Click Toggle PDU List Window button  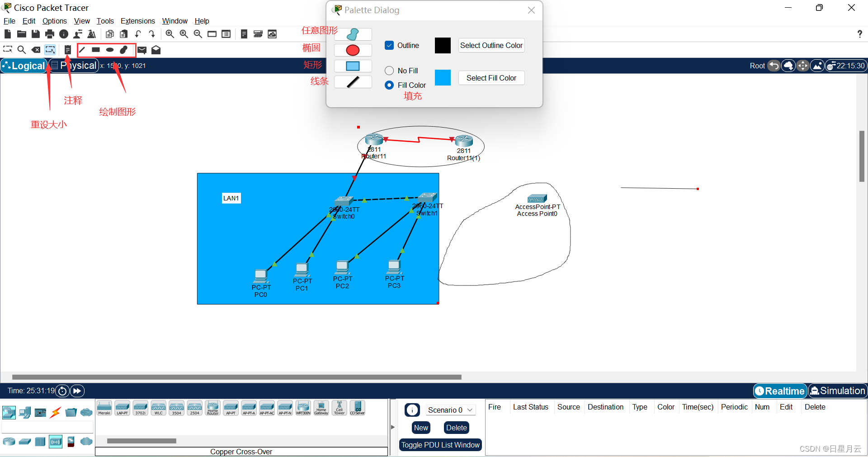(x=440, y=445)
